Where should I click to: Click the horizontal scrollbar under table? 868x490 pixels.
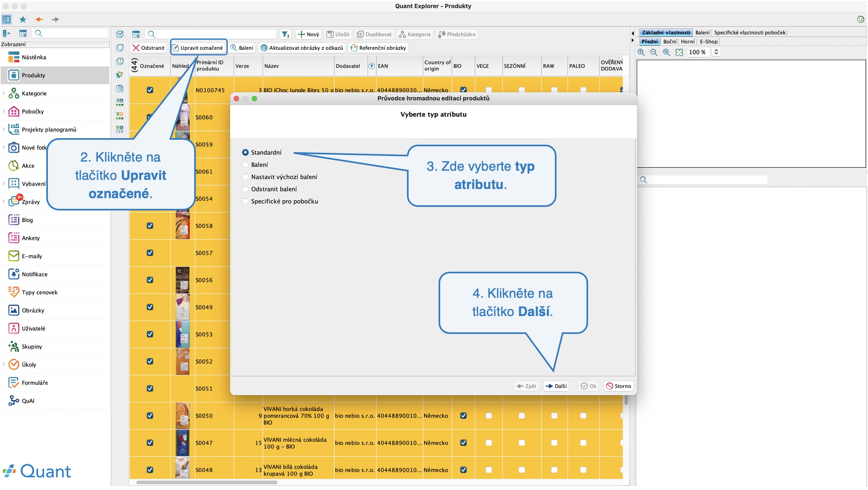click(x=207, y=482)
